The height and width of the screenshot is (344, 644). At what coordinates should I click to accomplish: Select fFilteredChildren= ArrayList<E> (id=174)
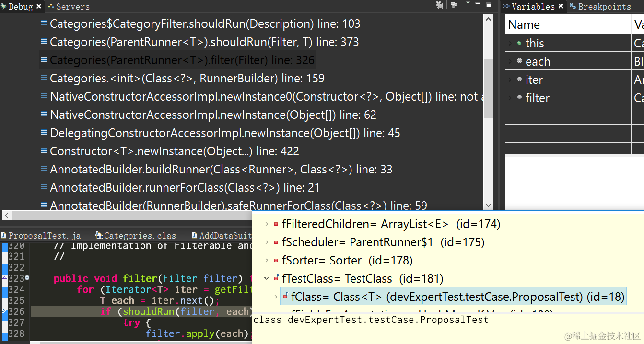point(391,224)
